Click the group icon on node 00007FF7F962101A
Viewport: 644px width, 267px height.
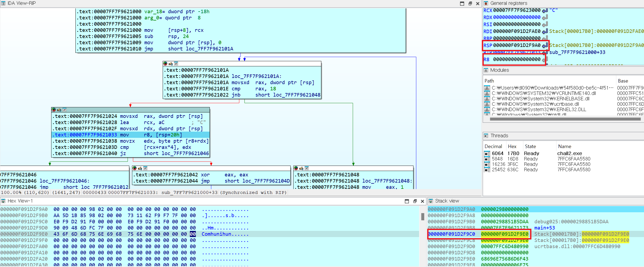point(176,64)
